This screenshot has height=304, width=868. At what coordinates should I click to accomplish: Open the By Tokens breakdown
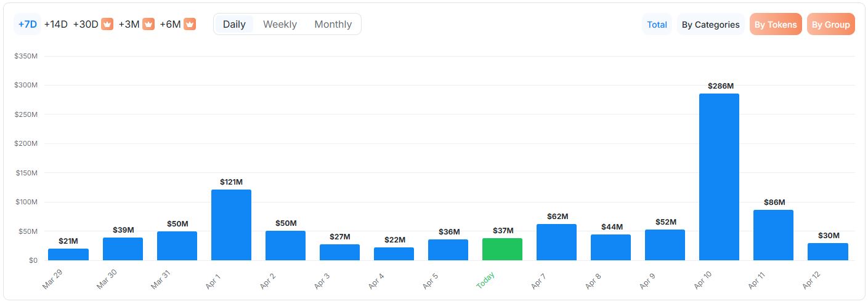(776, 25)
